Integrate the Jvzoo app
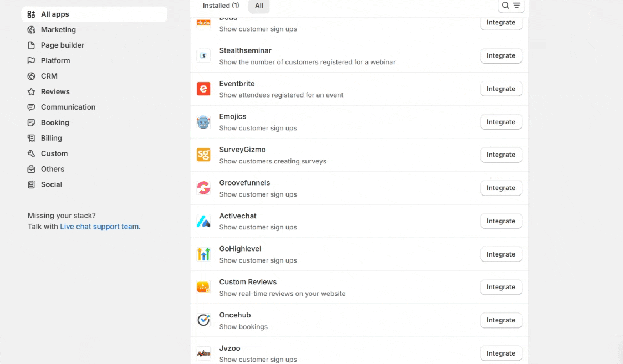Viewport: 623px width, 364px height. tap(501, 353)
